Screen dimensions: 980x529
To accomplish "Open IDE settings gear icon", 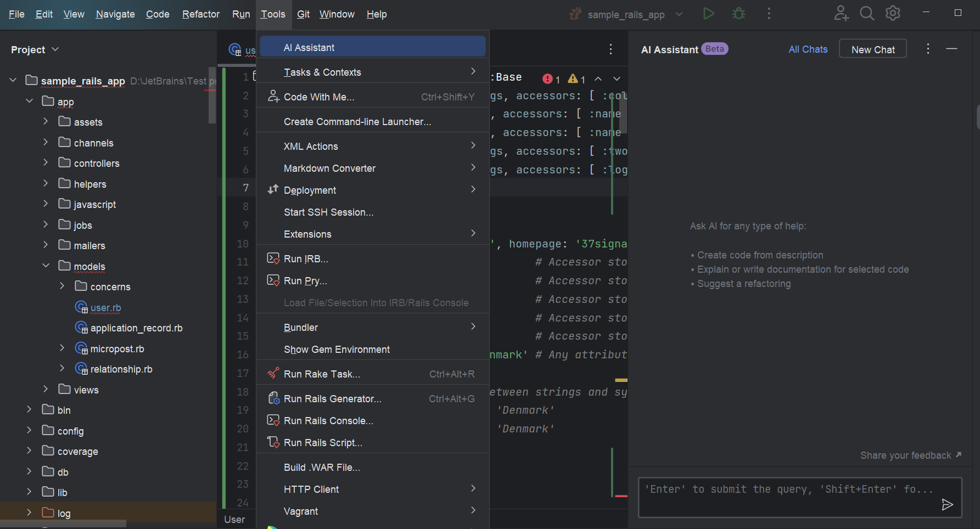I will 893,14.
